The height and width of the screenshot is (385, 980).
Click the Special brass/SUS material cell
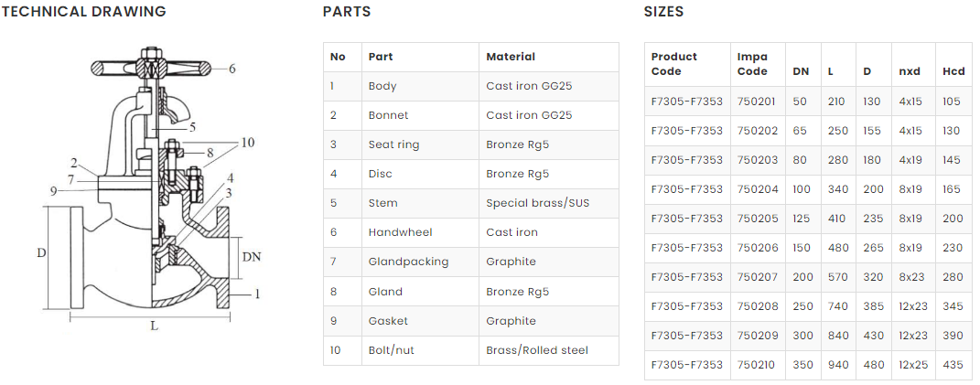(x=537, y=203)
